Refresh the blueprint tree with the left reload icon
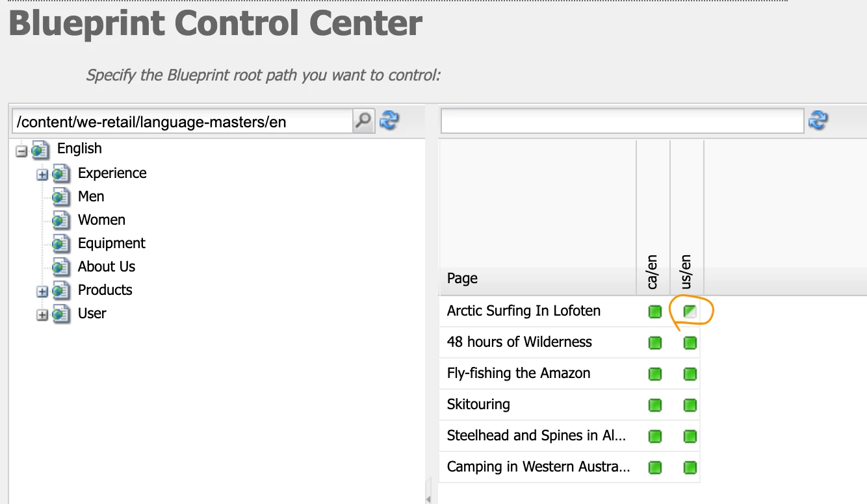Viewport: 867px width, 504px height. (x=389, y=121)
